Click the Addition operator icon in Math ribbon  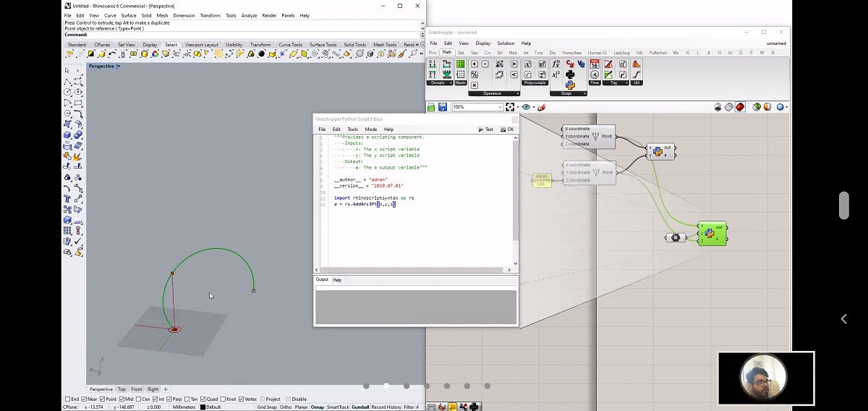point(474,64)
